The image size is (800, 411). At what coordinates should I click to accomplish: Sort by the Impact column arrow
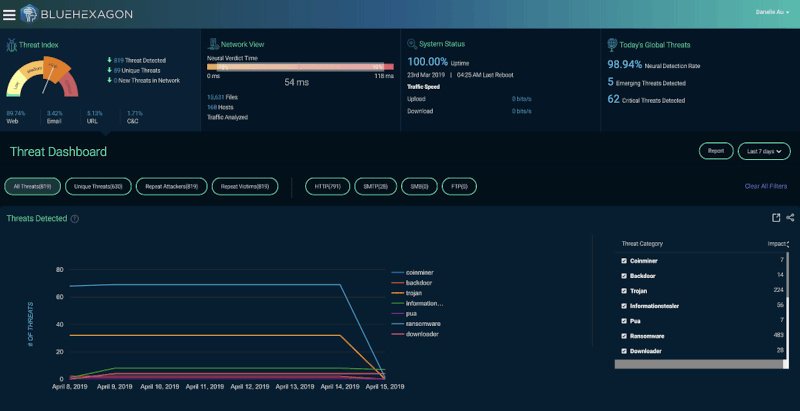[x=788, y=244]
